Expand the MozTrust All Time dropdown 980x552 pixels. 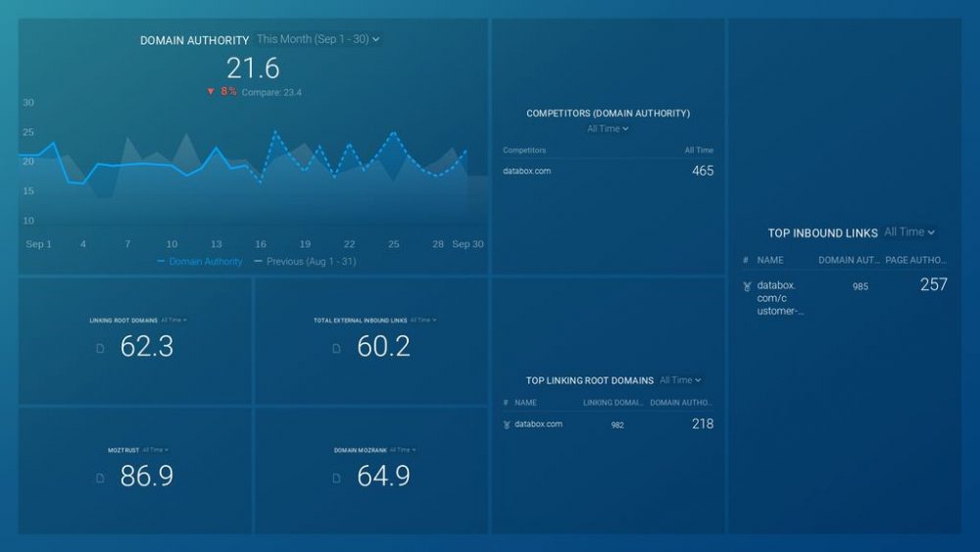point(156,450)
